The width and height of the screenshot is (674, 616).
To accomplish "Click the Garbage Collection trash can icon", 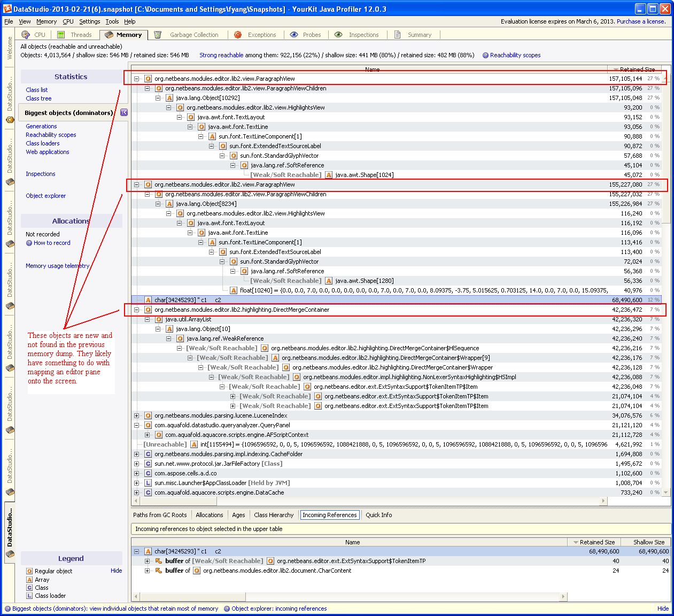I will point(158,35).
